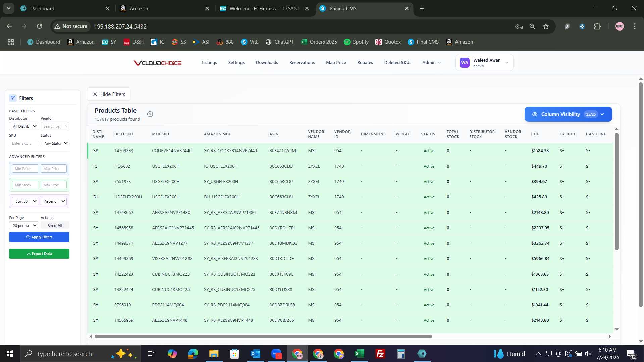644x362 pixels.
Task: Open the password key icon in address bar
Action: (519, 26)
